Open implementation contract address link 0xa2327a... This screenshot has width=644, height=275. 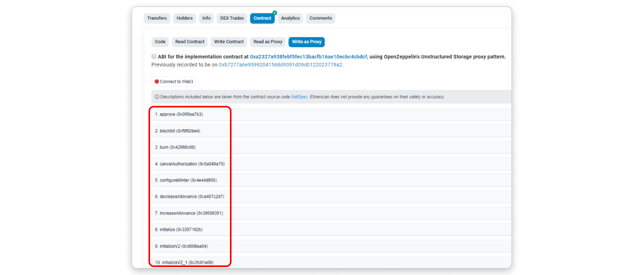click(308, 56)
